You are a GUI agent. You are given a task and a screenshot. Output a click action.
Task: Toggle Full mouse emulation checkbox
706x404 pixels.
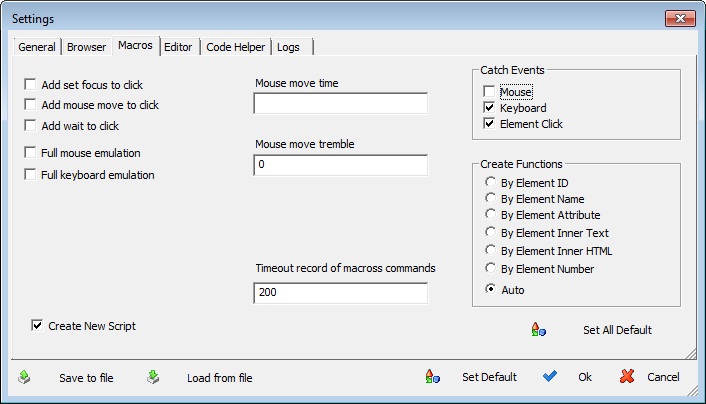(30, 152)
